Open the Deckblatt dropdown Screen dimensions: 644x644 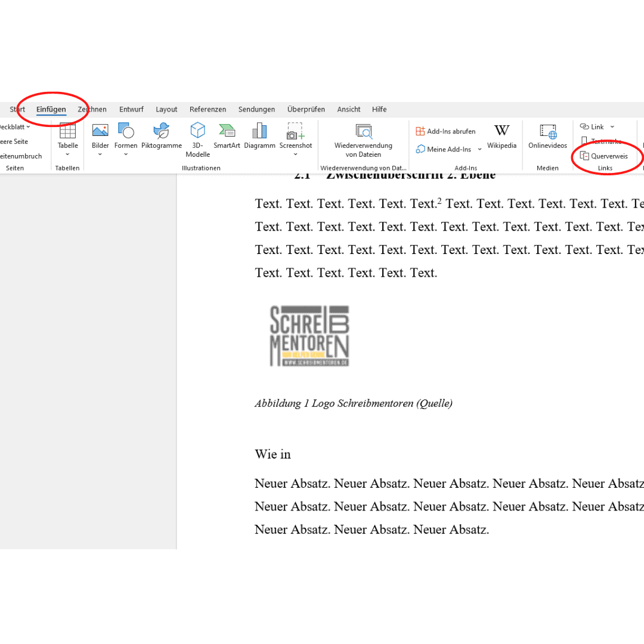pyautogui.click(x=14, y=127)
